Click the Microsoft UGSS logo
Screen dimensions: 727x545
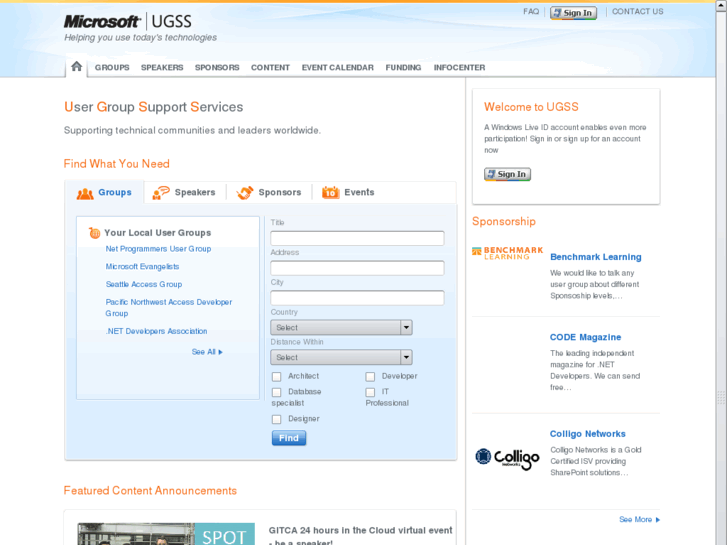(128, 21)
